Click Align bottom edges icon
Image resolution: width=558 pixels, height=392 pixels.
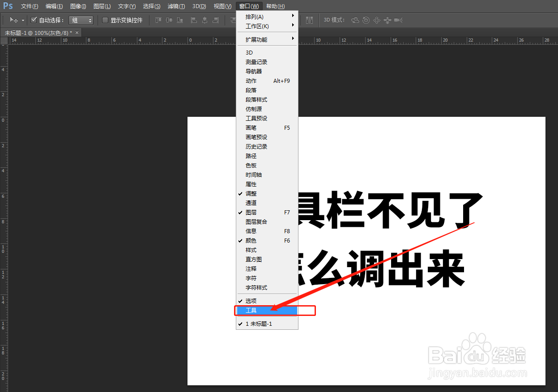[180, 20]
